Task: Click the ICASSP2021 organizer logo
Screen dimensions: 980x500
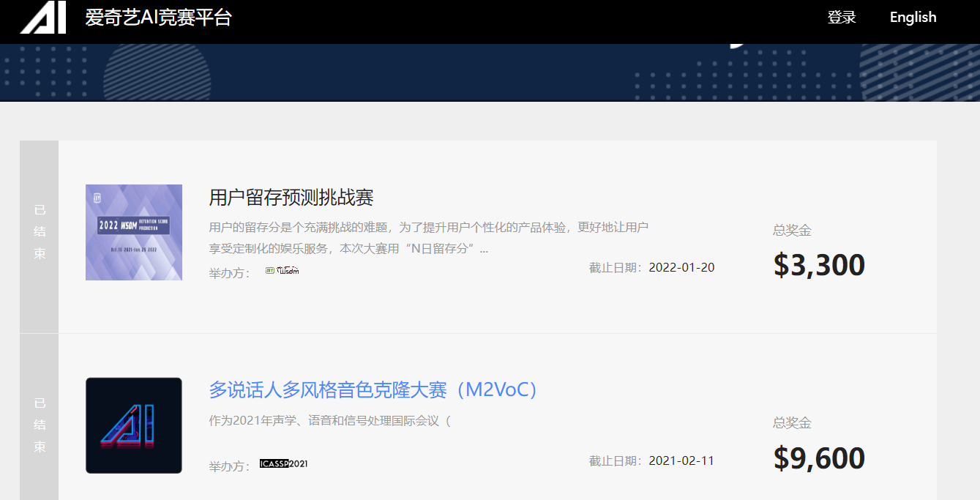Action: point(284,463)
